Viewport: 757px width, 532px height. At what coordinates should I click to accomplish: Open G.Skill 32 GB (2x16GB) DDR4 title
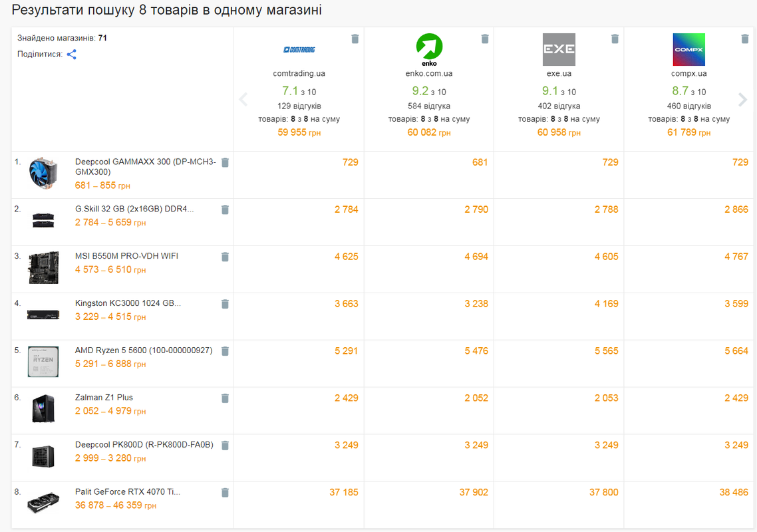coord(134,209)
